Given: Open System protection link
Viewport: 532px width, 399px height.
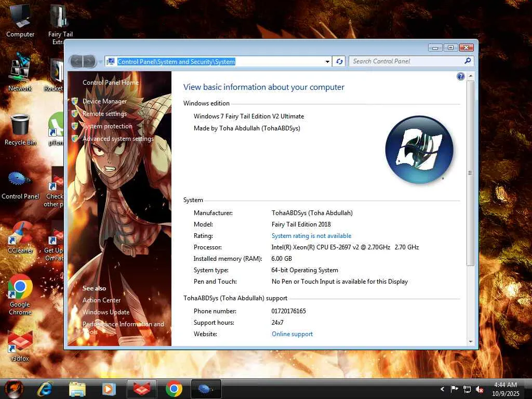Looking at the screenshot, I should (107, 126).
